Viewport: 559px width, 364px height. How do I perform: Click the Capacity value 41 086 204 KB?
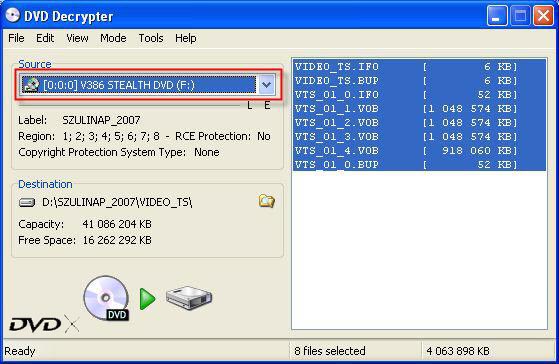coord(117,224)
